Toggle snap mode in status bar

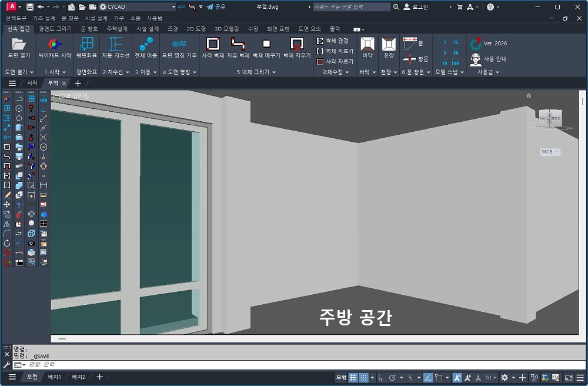(364, 377)
